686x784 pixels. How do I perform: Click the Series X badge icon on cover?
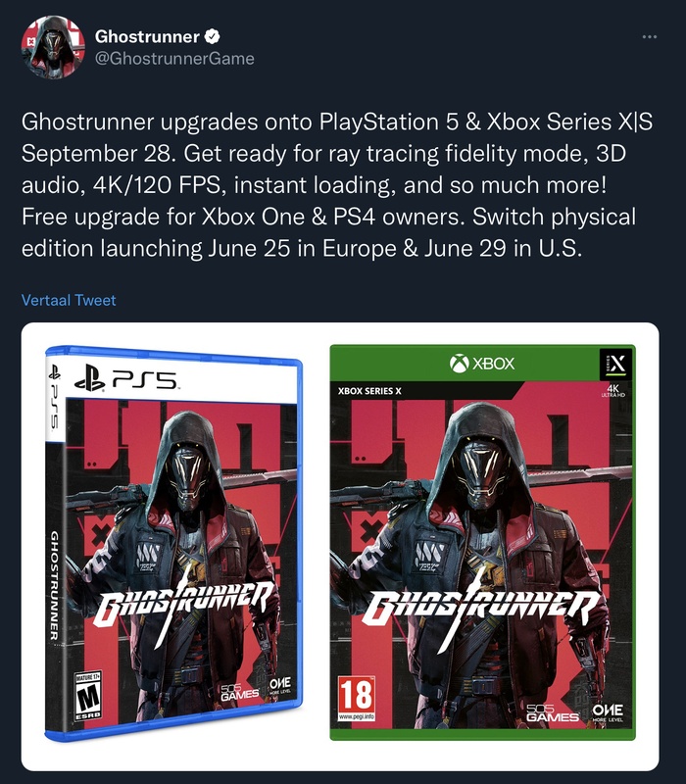coord(615,365)
